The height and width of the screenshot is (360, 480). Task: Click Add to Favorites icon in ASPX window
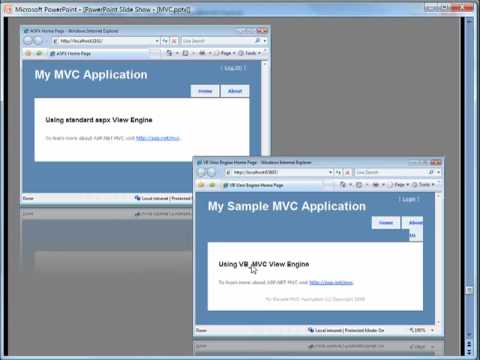click(39, 53)
